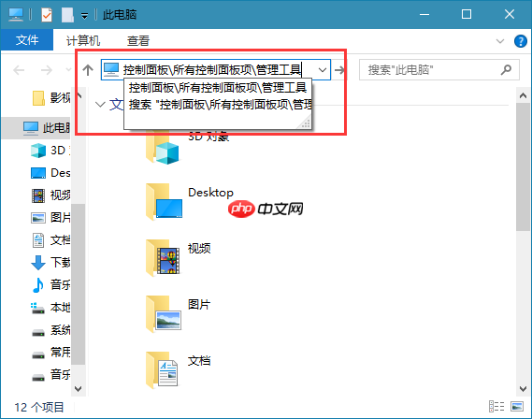Open the address bar history dropdown

(x=323, y=70)
